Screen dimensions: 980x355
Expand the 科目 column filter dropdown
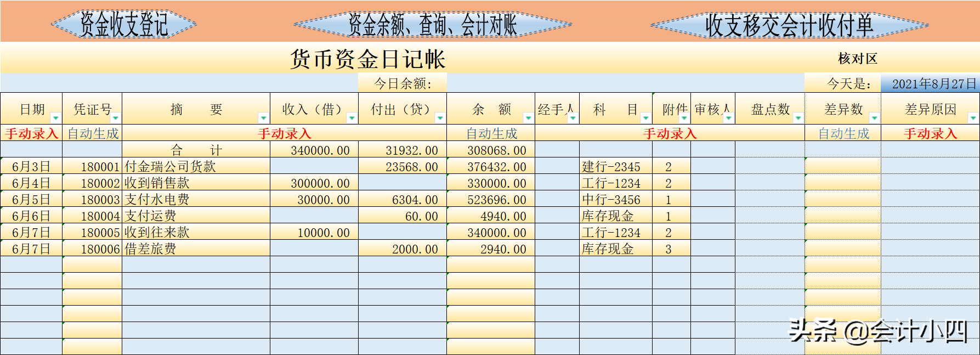click(645, 117)
